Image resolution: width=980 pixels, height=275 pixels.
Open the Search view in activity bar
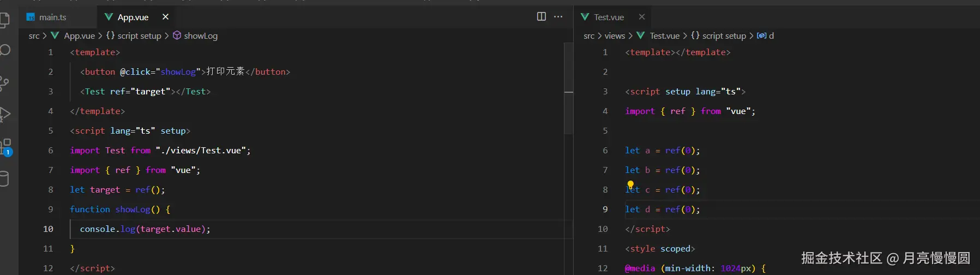pyautogui.click(x=5, y=50)
